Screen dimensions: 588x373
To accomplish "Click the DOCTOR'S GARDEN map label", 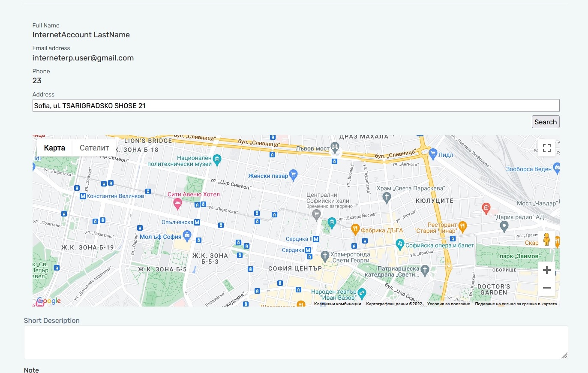I will coord(494,289).
